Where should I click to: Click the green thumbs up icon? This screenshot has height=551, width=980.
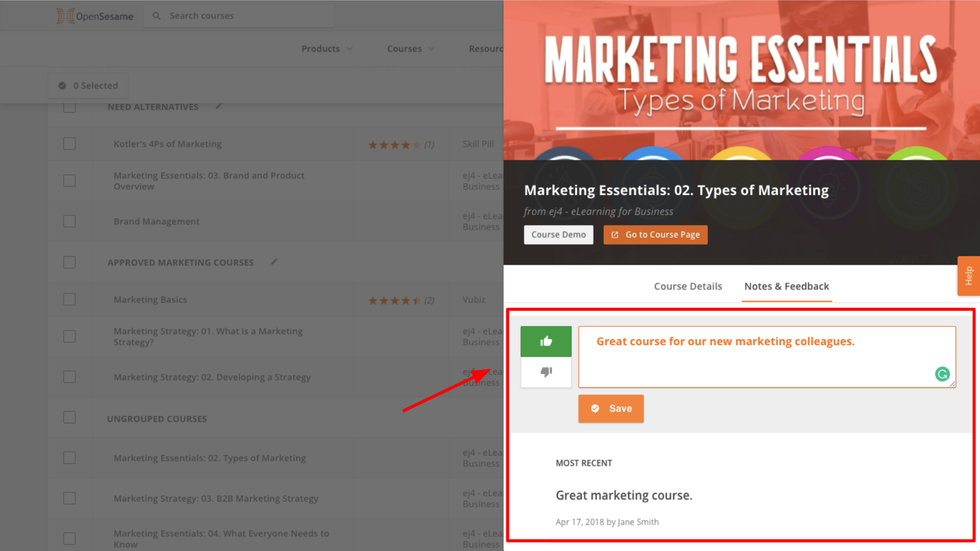(546, 341)
